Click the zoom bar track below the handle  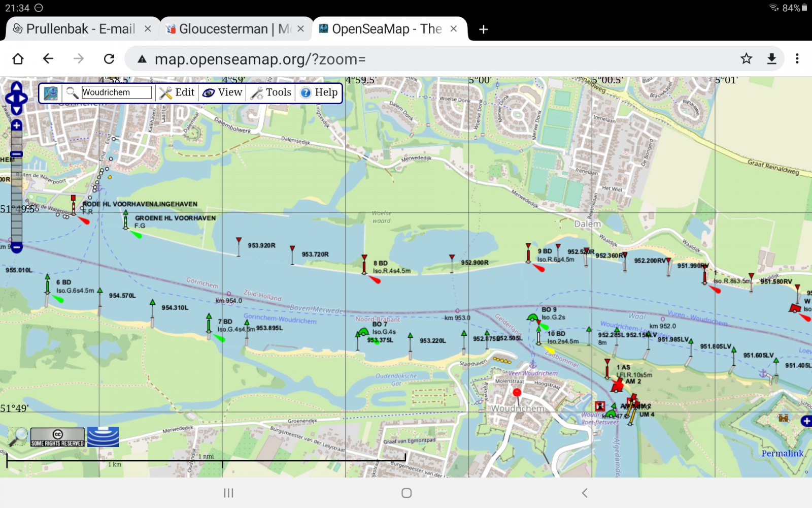pos(16,199)
